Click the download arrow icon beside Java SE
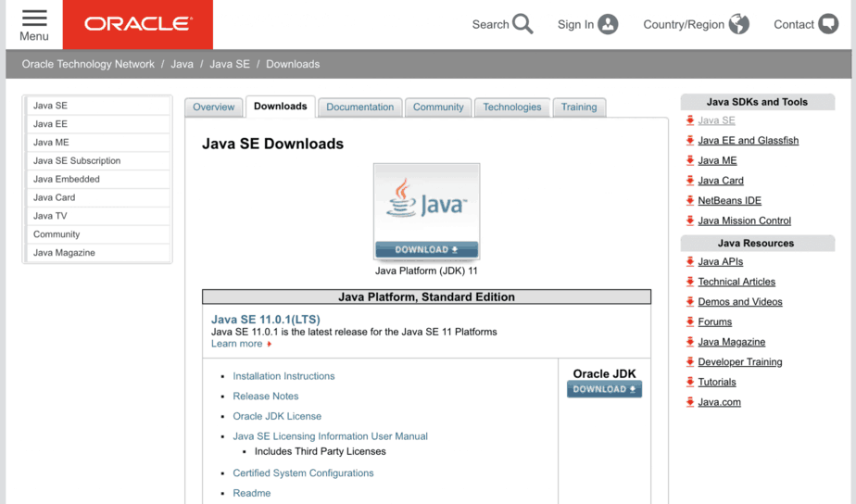The width and height of the screenshot is (856, 504). click(690, 120)
